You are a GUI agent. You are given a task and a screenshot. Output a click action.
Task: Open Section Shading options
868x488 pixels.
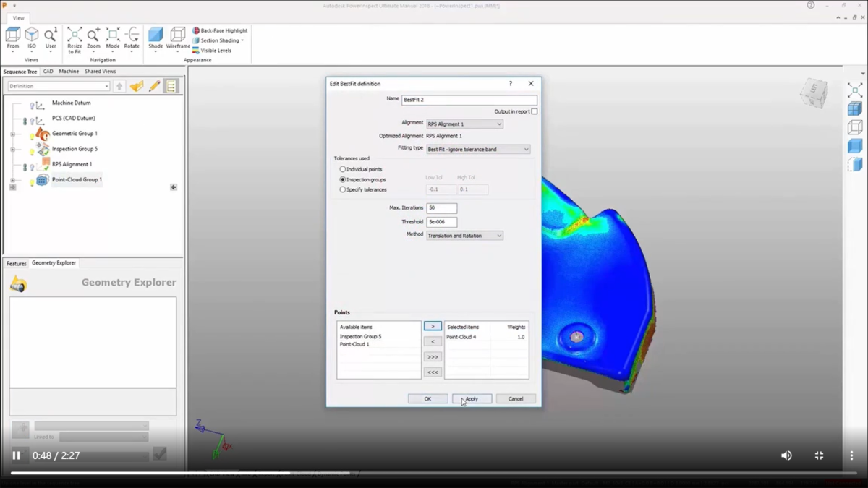click(x=218, y=40)
